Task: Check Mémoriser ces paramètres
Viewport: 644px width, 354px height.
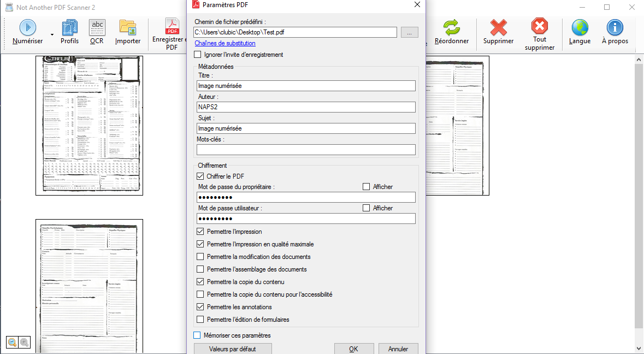Action: click(196, 335)
